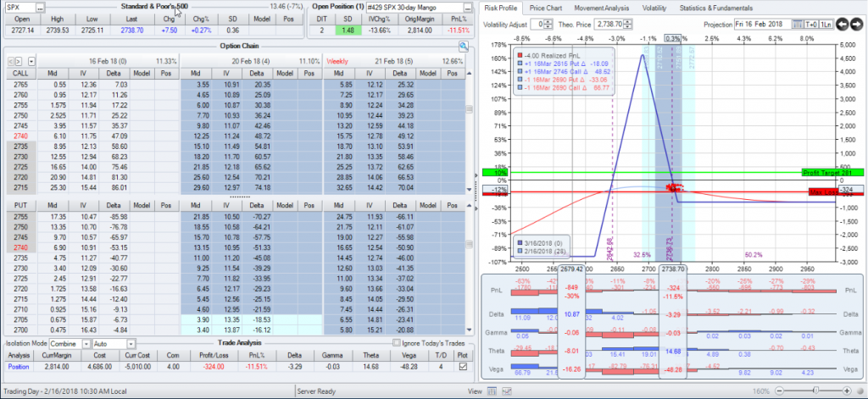Open the expiration list dropdown arrow in Option Chain
This screenshot has height=399, width=868.
click(31, 61)
